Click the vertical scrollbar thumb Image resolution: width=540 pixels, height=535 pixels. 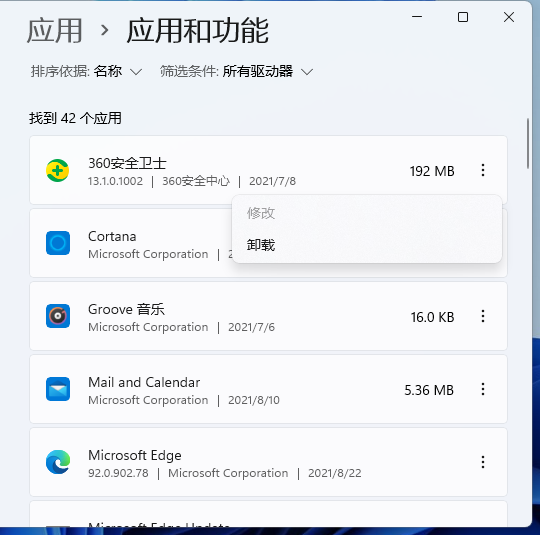coord(528,143)
